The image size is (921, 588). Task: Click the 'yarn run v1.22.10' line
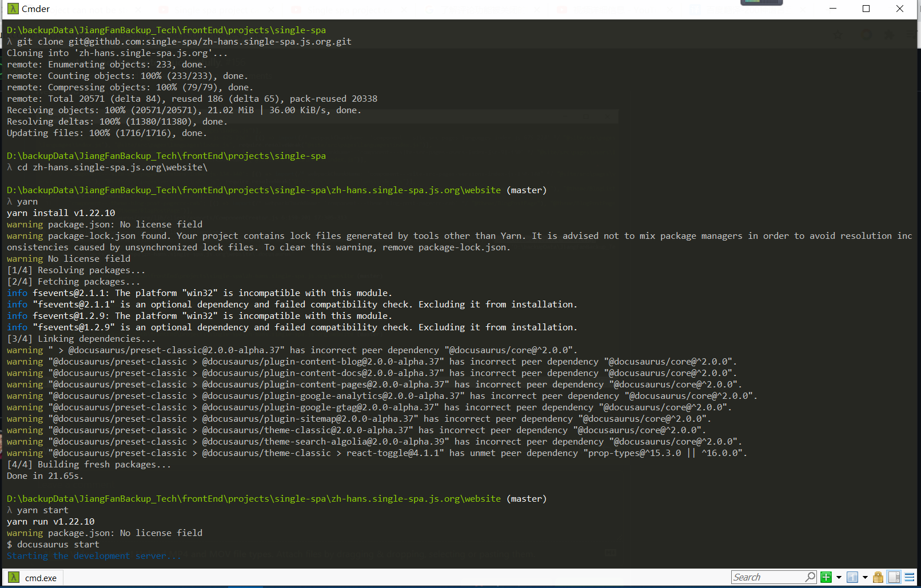[x=51, y=522]
